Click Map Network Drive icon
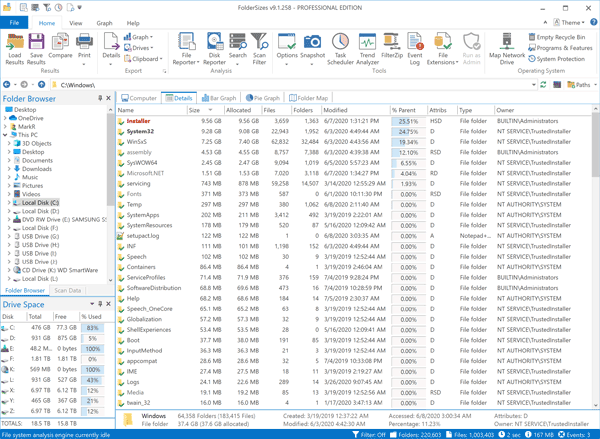The image size is (600, 439). coord(507,49)
